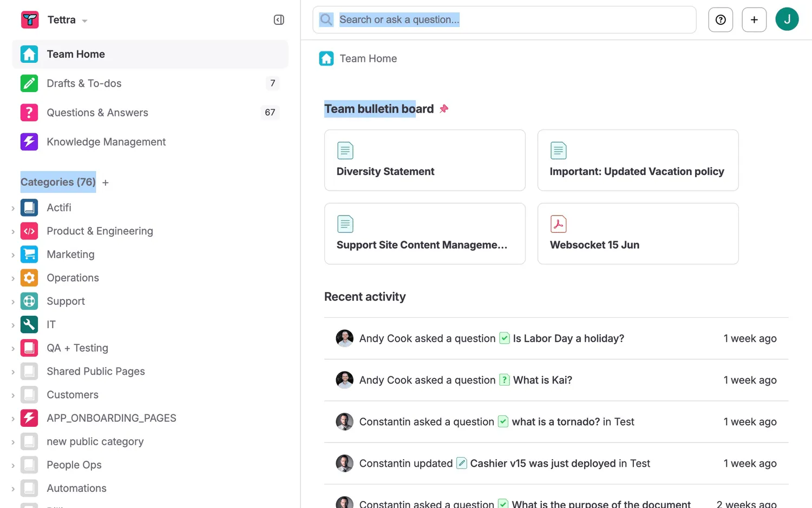812x508 pixels.
Task: Open Knowledge Management section
Action: coord(150,142)
